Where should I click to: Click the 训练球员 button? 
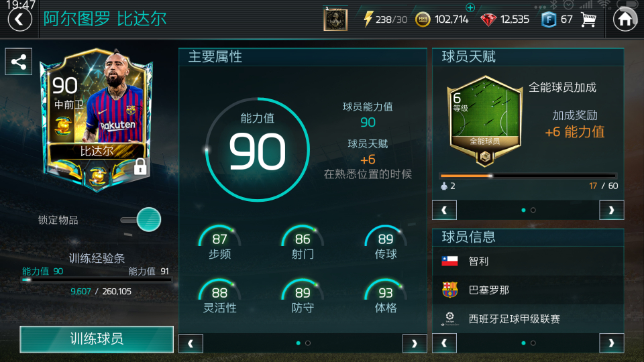[x=97, y=339]
